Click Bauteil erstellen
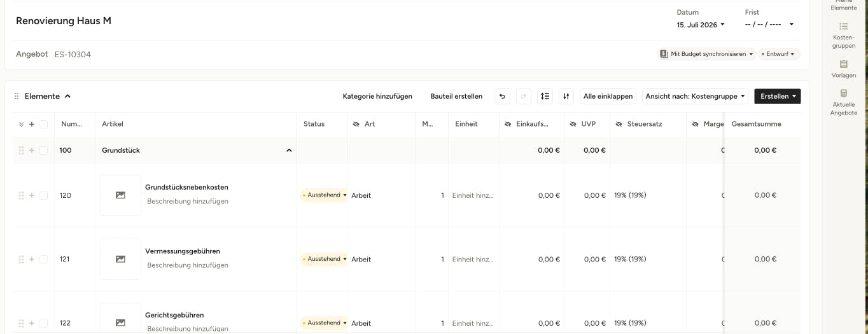Screen dimensions: 868x334 tap(456, 96)
